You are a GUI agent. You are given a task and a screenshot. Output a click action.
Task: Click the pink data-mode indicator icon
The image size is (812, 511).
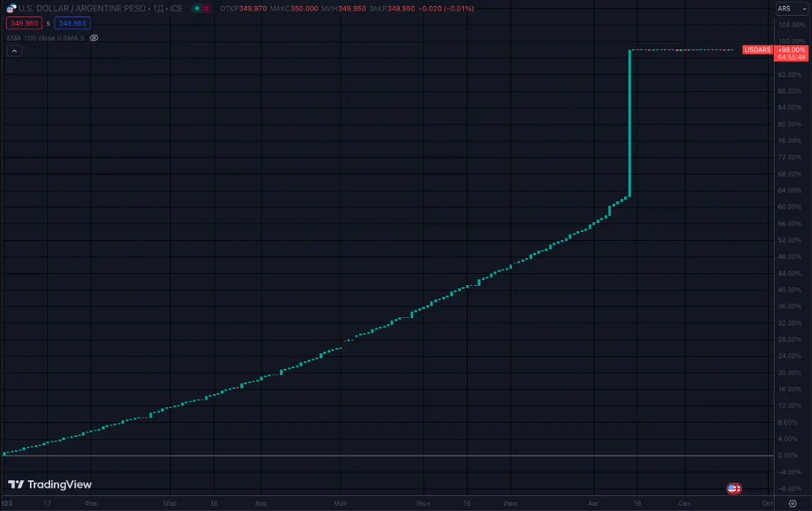tap(206, 8)
